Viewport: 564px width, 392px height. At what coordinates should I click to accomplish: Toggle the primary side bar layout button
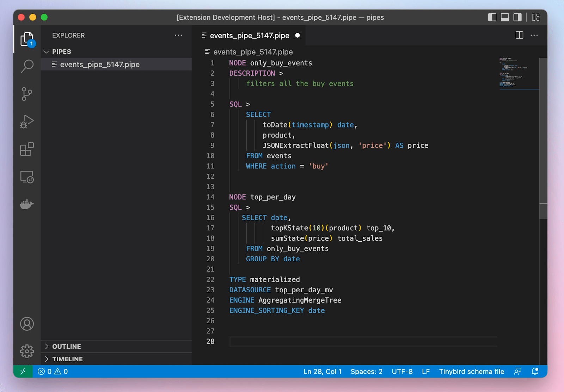point(492,17)
